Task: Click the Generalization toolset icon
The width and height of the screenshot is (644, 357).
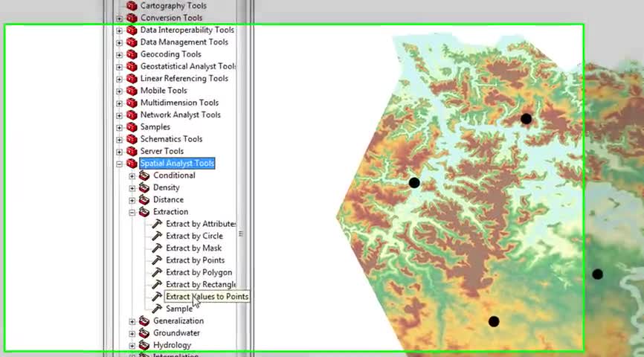Action: [144, 321]
